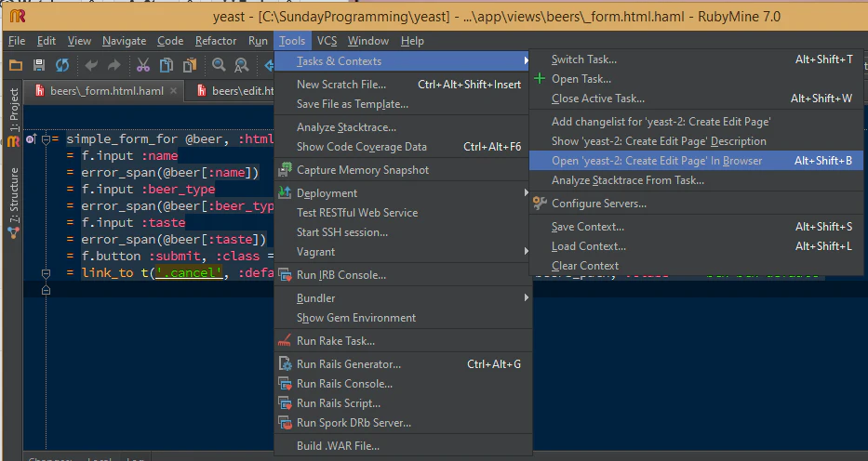This screenshot has width=868, height=461.
Task: Click the Save All toolbar icon
Action: pos(39,65)
